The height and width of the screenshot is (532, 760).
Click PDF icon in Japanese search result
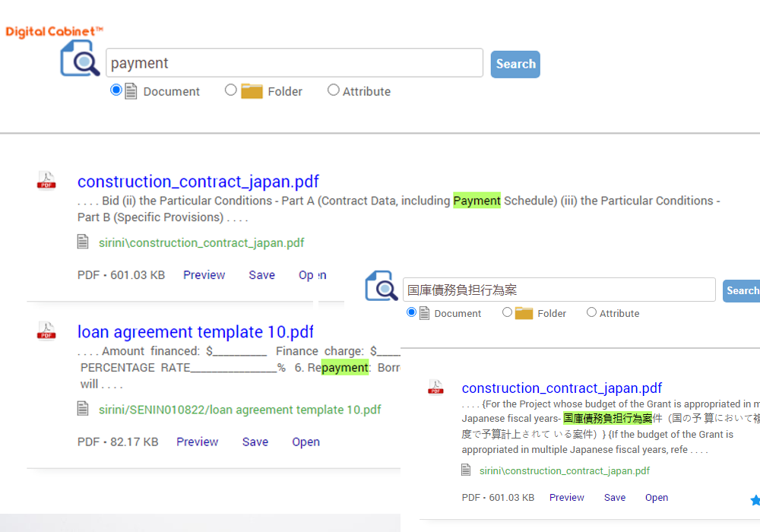(435, 388)
